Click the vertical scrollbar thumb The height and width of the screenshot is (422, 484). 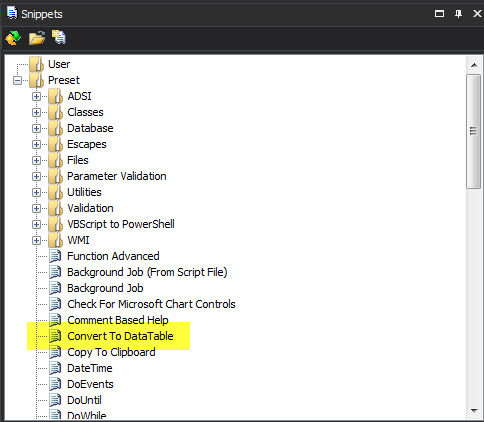(473, 131)
